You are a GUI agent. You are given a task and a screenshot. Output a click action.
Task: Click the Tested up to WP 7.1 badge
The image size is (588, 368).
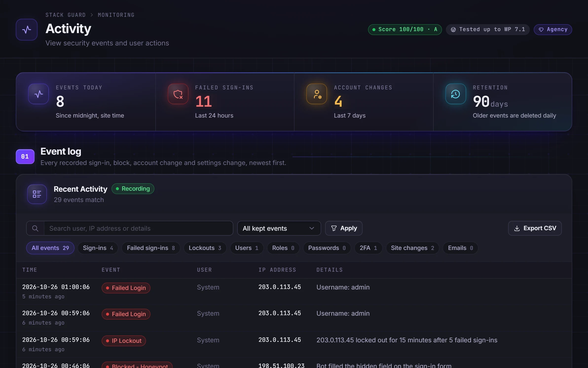[x=488, y=30]
